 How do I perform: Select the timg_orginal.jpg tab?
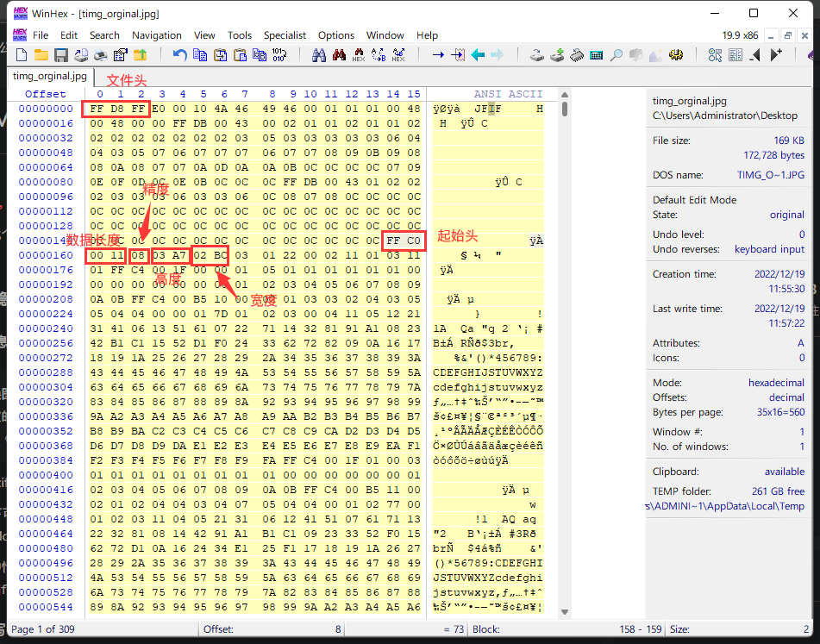[50, 76]
